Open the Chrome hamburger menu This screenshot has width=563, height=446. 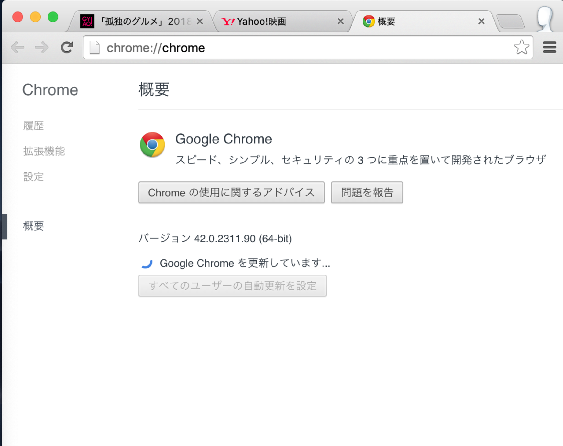pyautogui.click(x=549, y=47)
